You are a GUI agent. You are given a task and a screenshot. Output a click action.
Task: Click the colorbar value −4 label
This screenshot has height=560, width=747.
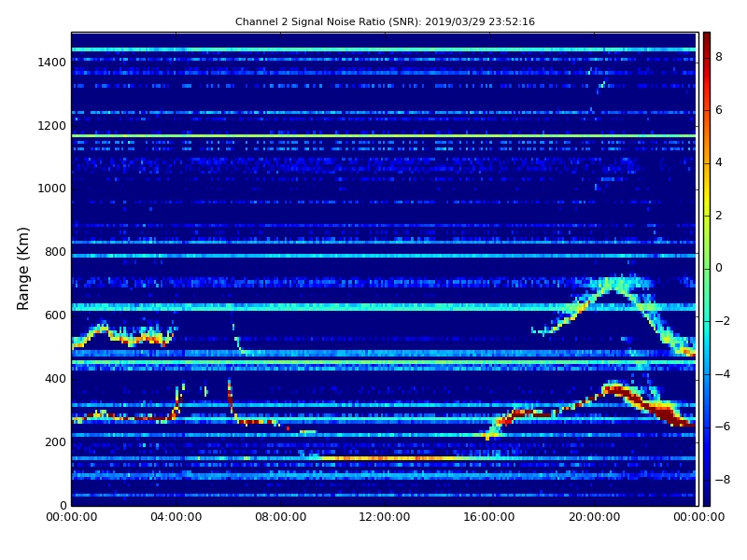[x=723, y=374]
